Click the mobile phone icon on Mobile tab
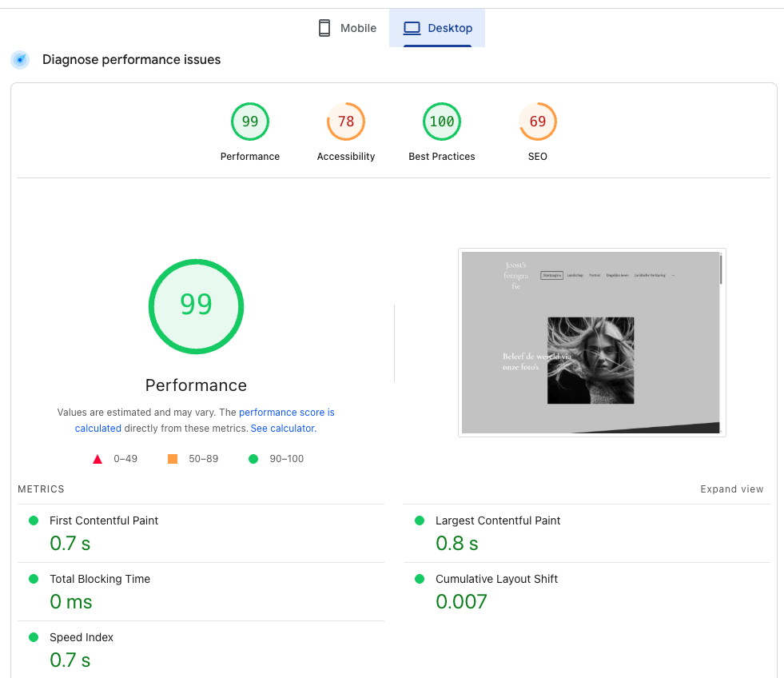Viewport: 784px width, 678px height. pyautogui.click(x=324, y=27)
